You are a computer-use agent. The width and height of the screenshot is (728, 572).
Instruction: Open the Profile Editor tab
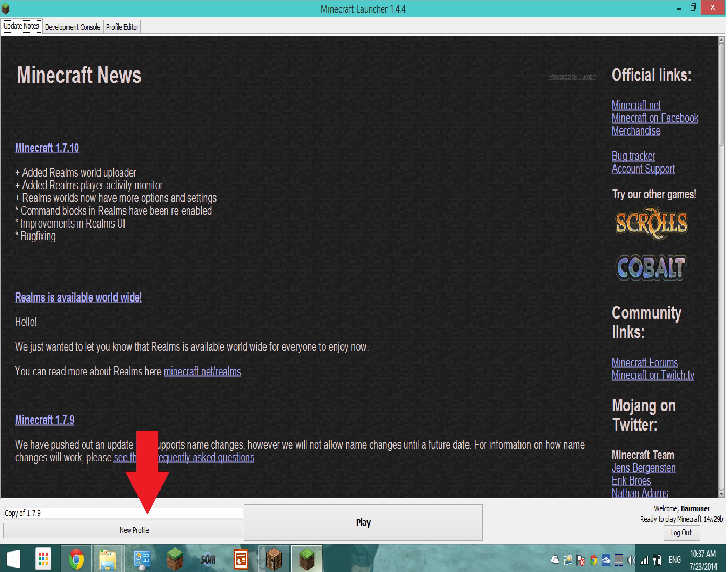[122, 27]
